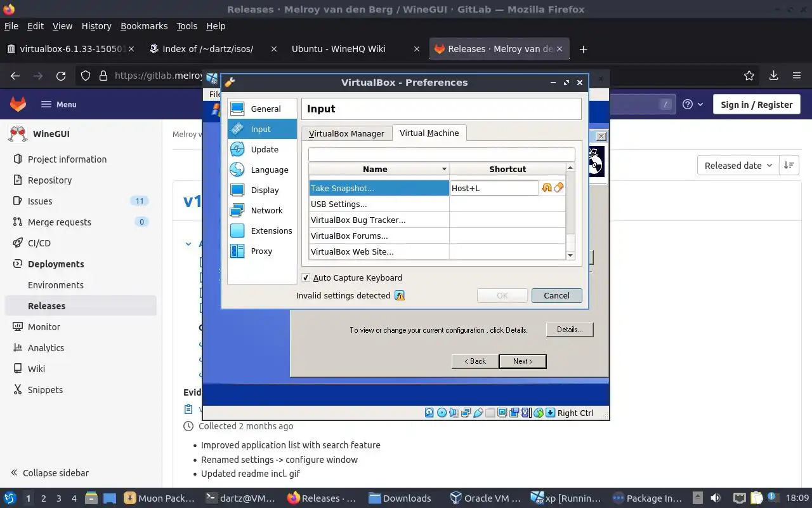Click mouse integration icon in VM status bar
812x508 pixels.
tap(539, 413)
